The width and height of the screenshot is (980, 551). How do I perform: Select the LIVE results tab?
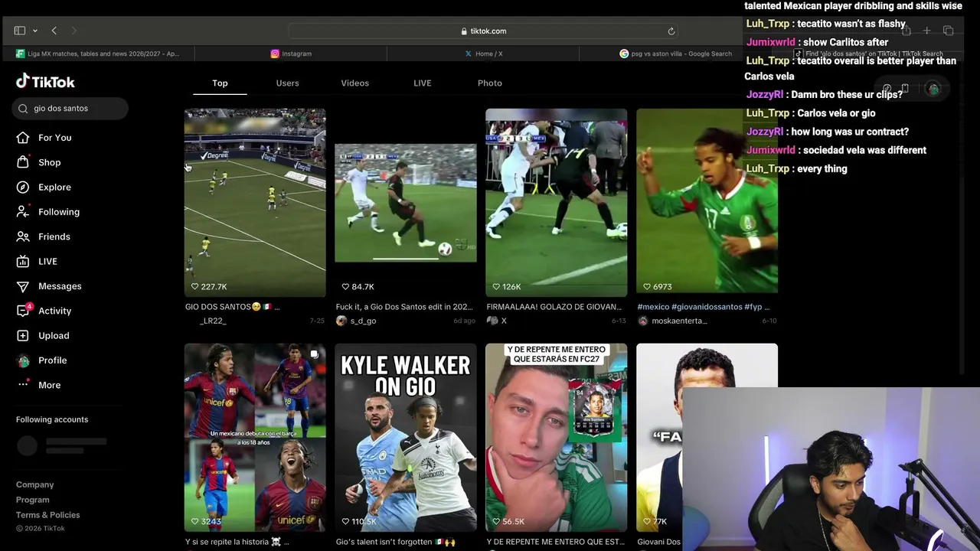422,83
